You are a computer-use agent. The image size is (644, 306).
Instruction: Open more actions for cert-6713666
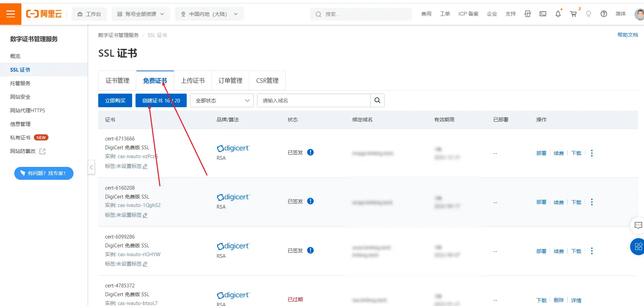tap(592, 153)
